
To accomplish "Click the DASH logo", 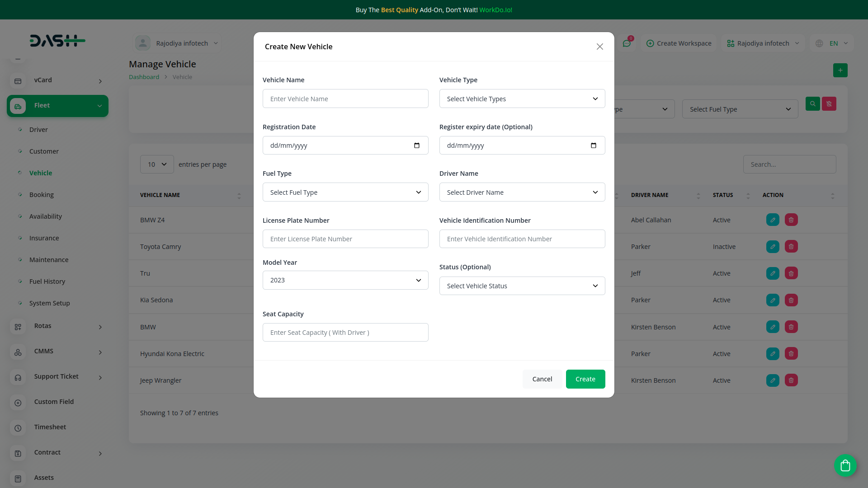I will 57,41.
